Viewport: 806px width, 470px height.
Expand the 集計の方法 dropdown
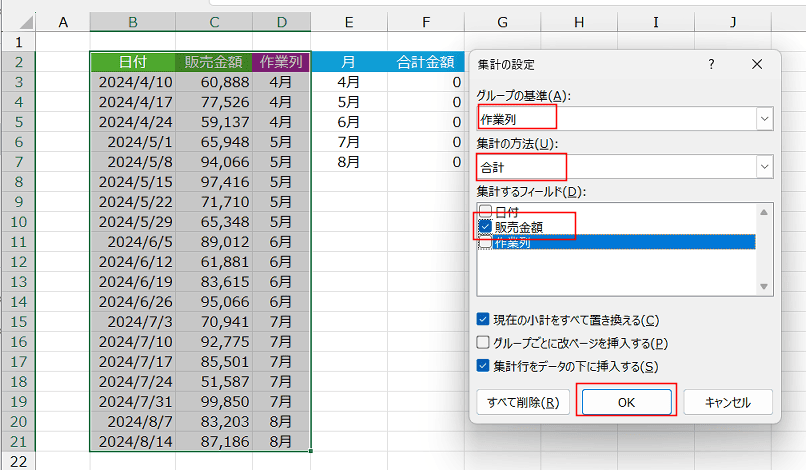click(x=765, y=166)
